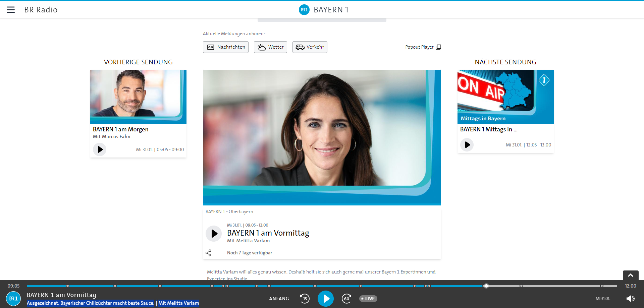Click the 'Mi 31.01.' date in player bar

click(x=603, y=299)
